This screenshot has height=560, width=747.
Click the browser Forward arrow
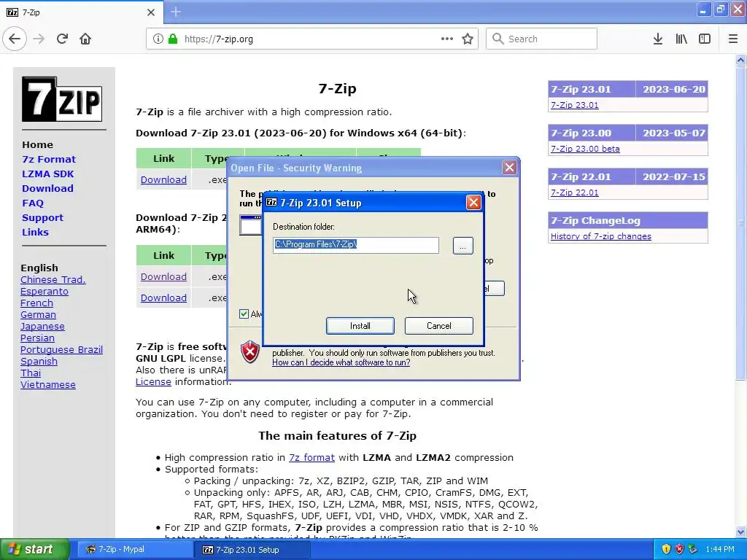(39, 39)
